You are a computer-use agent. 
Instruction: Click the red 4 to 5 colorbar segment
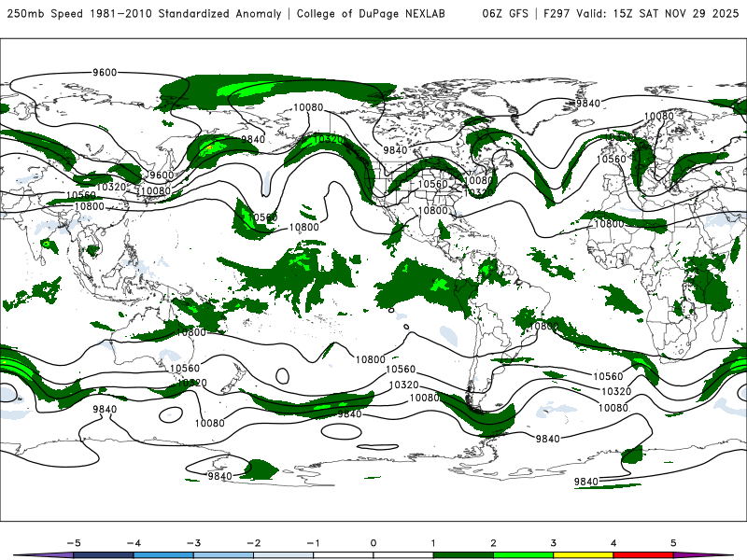point(643,555)
